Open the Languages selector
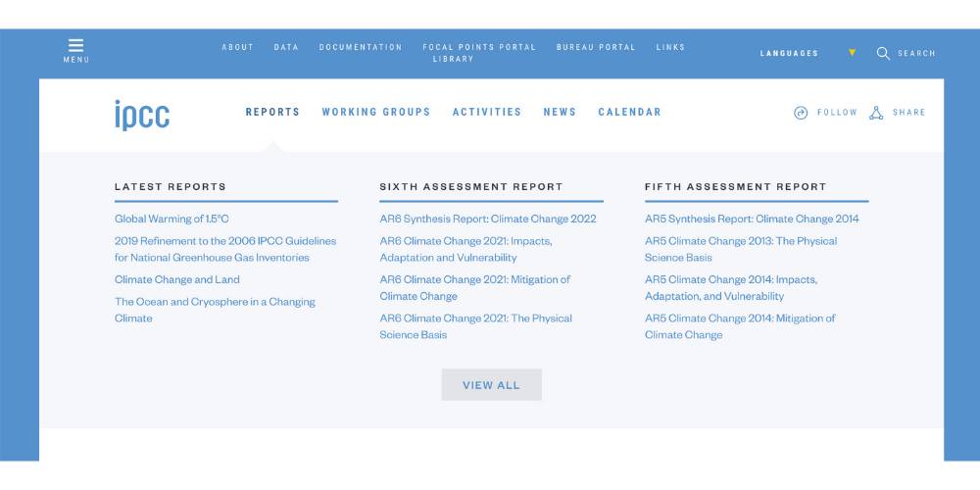 click(789, 53)
